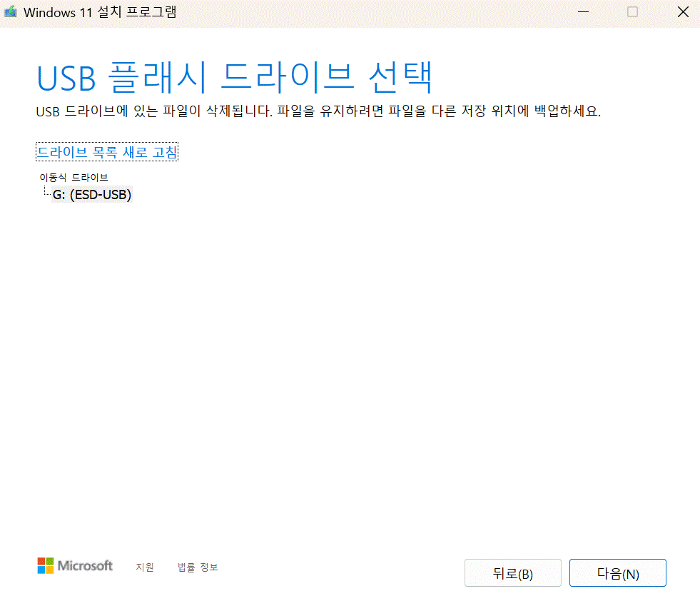The width and height of the screenshot is (700, 596).
Task: Go back with 뒤로(B) button
Action: [512, 572]
